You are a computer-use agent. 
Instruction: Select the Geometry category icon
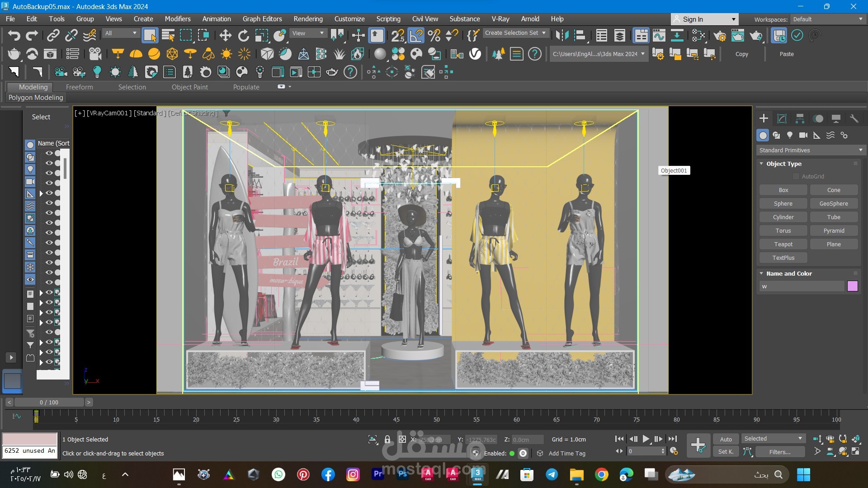click(763, 135)
